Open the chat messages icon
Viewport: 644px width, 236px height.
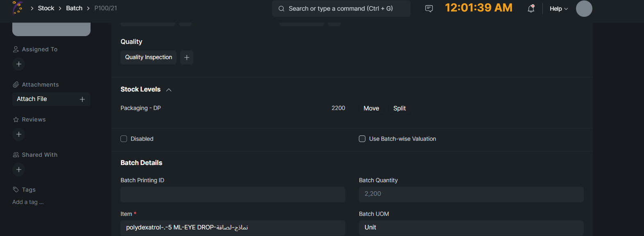tap(429, 9)
